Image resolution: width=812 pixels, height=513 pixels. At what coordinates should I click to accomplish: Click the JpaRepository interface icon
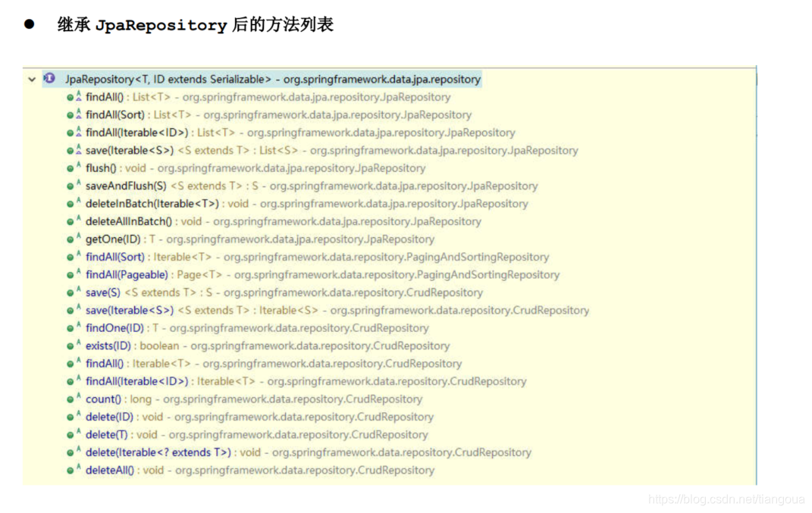click(x=49, y=79)
